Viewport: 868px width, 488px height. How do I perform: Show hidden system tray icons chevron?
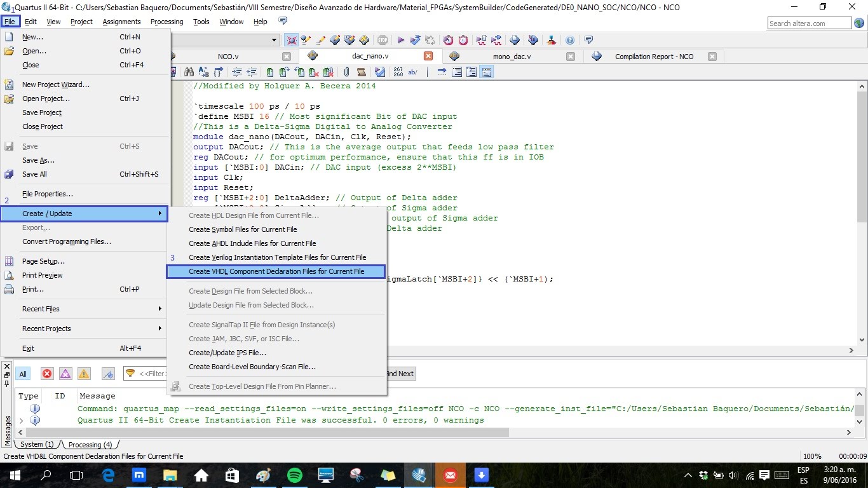tap(688, 475)
